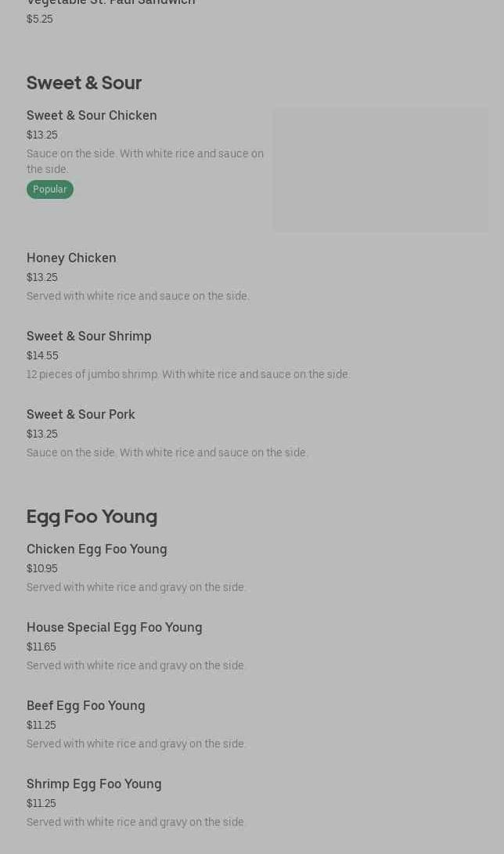Screen dimensions: 504x854
Task: Open the Sweet & Sour Shrimp item
Action: pos(89,337)
